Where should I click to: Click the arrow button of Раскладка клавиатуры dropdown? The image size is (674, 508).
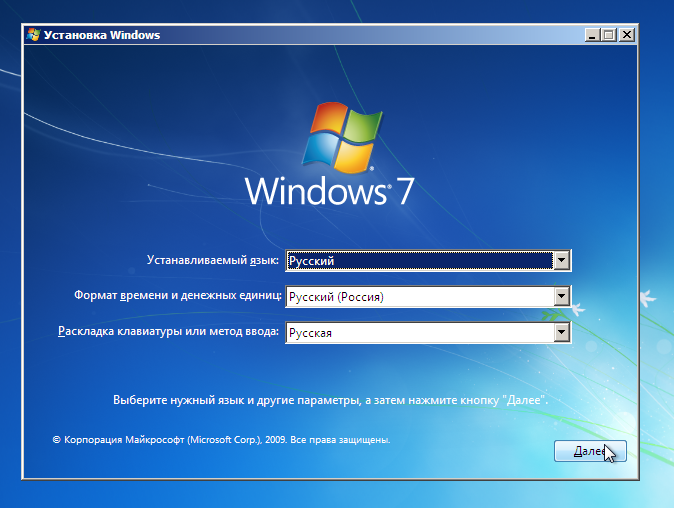pyautogui.click(x=561, y=333)
